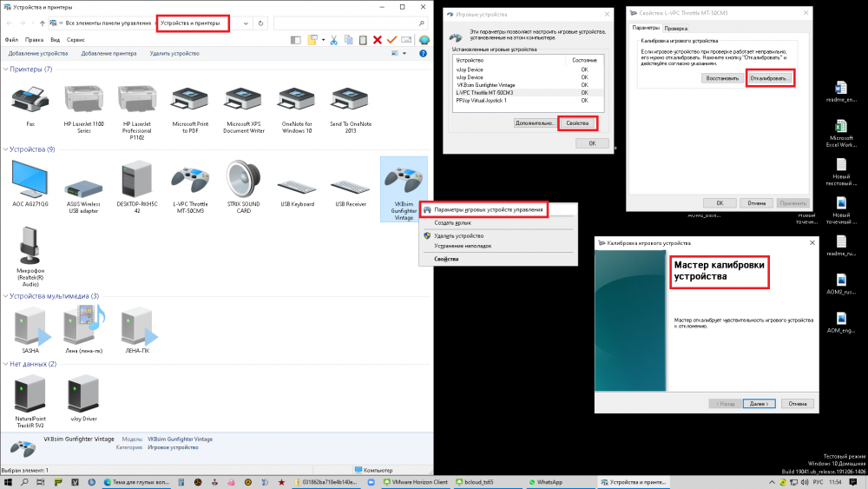Open the view options dropdown arrow
Image resolution: width=868 pixels, height=489 pixels.
click(x=404, y=54)
